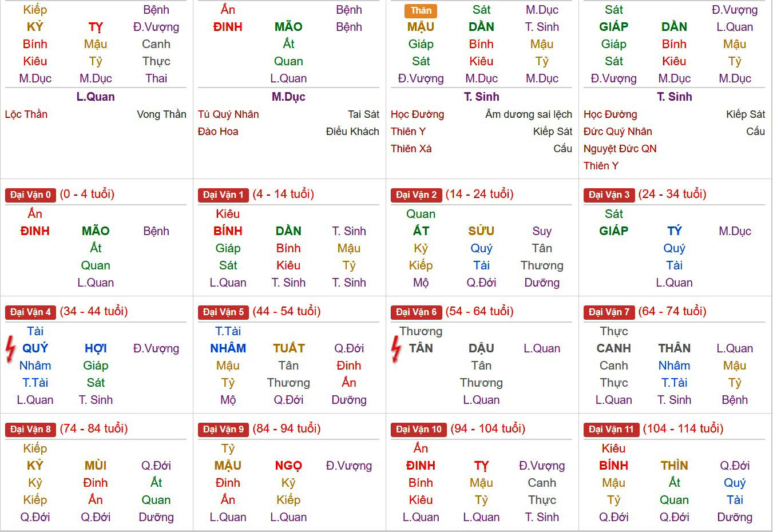Click the Âm dương sai lệch label

tap(529, 114)
